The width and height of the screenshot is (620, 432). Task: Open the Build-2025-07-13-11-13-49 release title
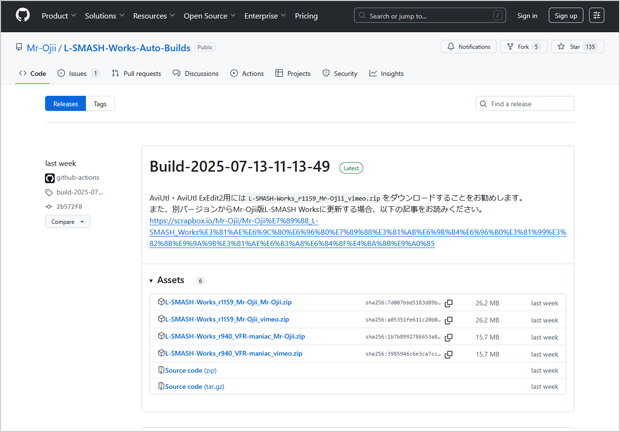click(x=240, y=167)
